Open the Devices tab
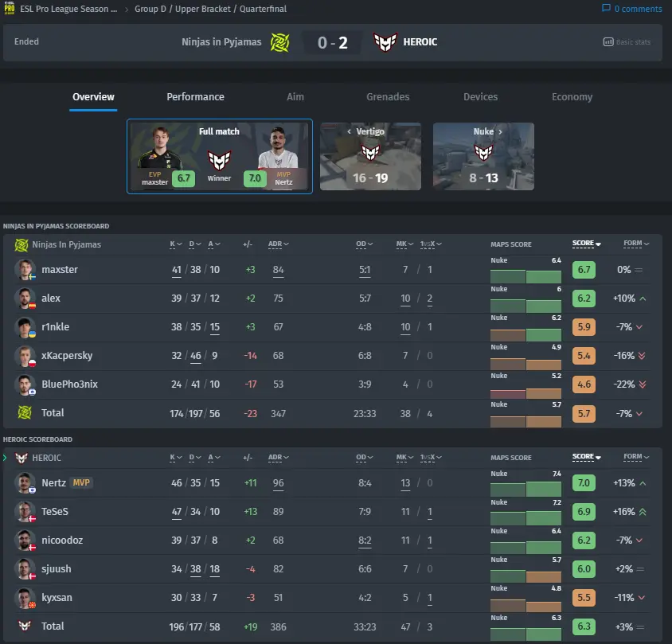This screenshot has height=644, width=672. 480,97
